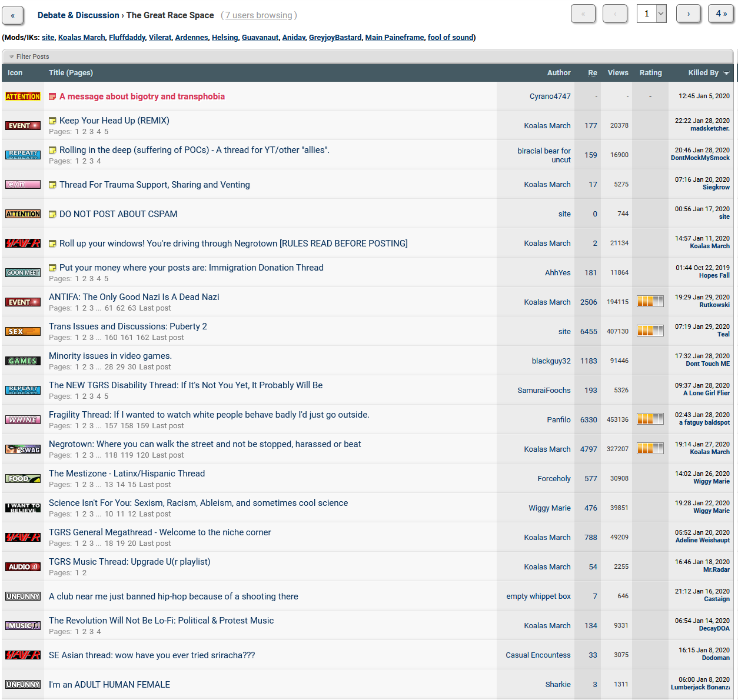Open author empty whippet box link
Image resolution: width=738 pixels, height=700 pixels.
click(x=538, y=596)
